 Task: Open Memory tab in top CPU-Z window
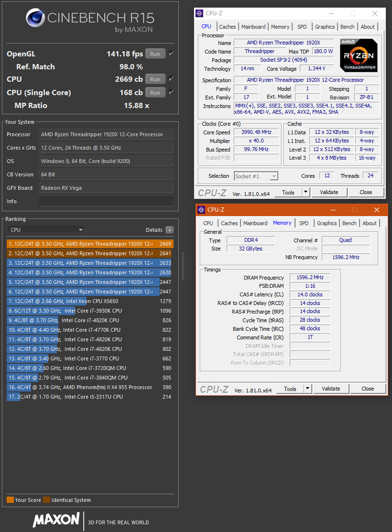click(280, 27)
